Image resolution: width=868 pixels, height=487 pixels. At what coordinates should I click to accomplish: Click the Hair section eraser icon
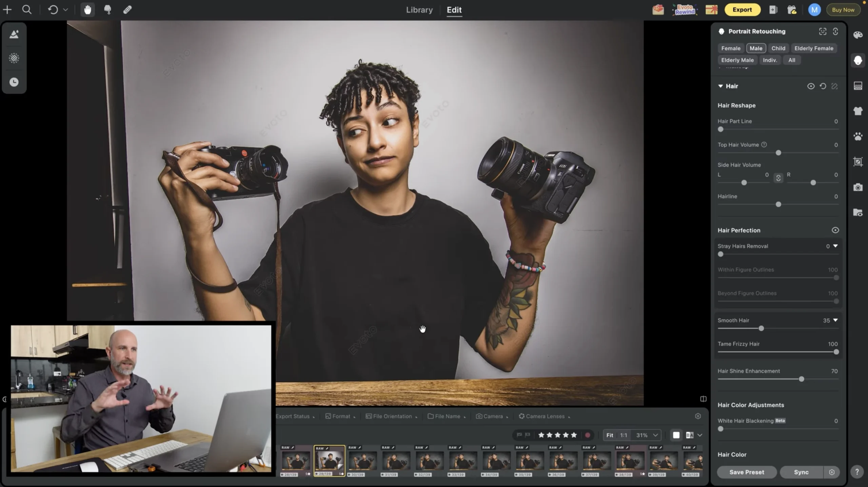(834, 86)
